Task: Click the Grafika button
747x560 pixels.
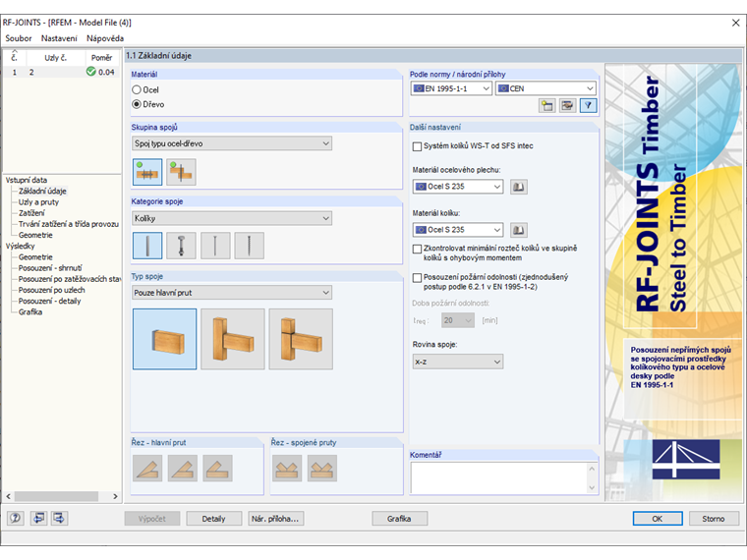Action: click(x=399, y=519)
